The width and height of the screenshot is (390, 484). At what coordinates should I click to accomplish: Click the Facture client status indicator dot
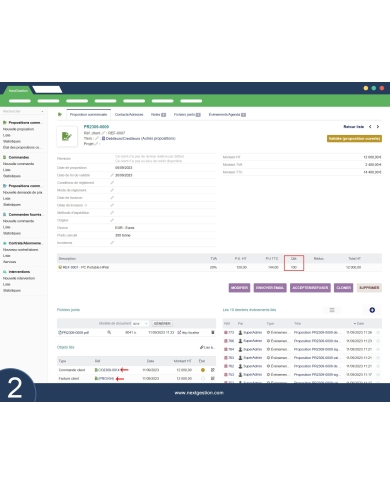[203, 378]
